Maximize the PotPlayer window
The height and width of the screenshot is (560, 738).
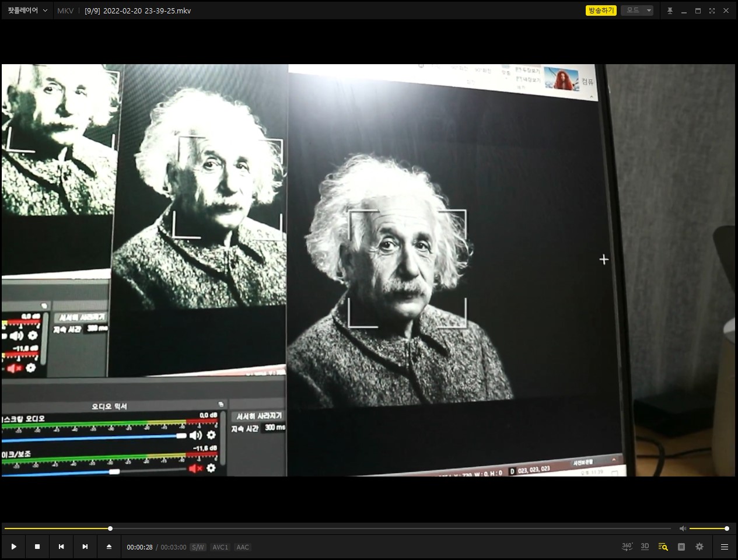point(698,10)
